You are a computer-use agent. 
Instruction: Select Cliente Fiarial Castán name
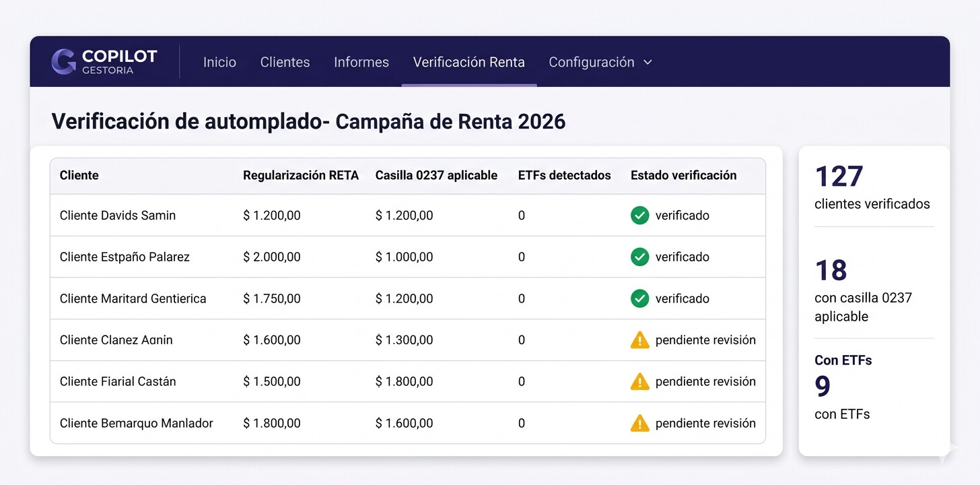tap(118, 381)
